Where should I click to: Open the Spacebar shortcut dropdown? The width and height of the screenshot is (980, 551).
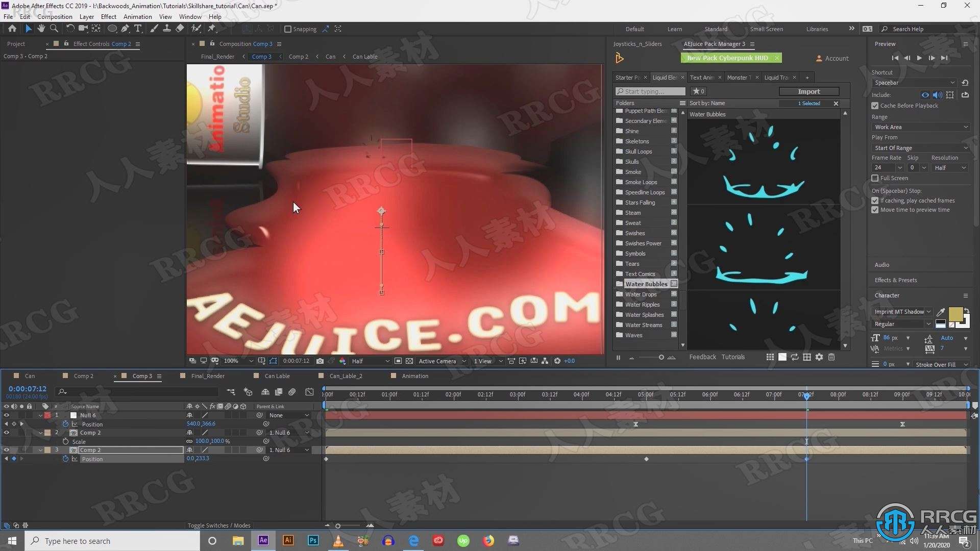[914, 83]
